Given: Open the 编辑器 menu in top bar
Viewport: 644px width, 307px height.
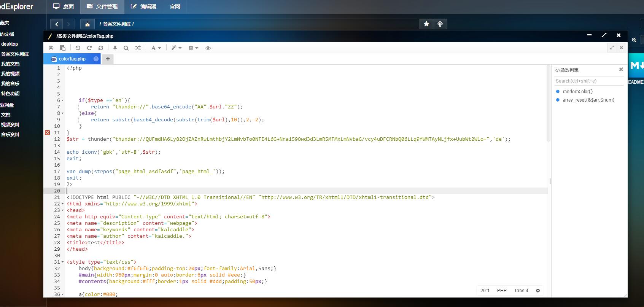Looking at the screenshot, I should pos(143,6).
